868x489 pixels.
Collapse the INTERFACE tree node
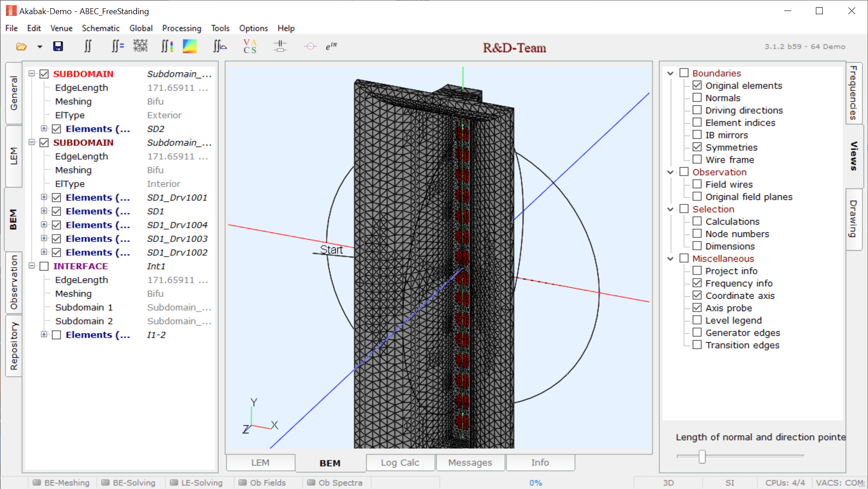click(32, 266)
